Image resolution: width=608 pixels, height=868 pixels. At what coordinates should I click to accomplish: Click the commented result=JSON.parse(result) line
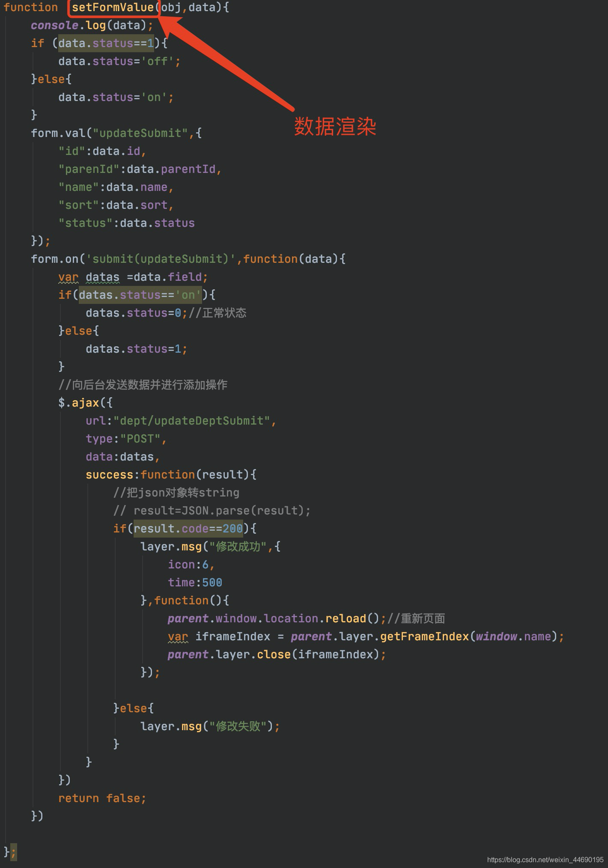click(212, 511)
